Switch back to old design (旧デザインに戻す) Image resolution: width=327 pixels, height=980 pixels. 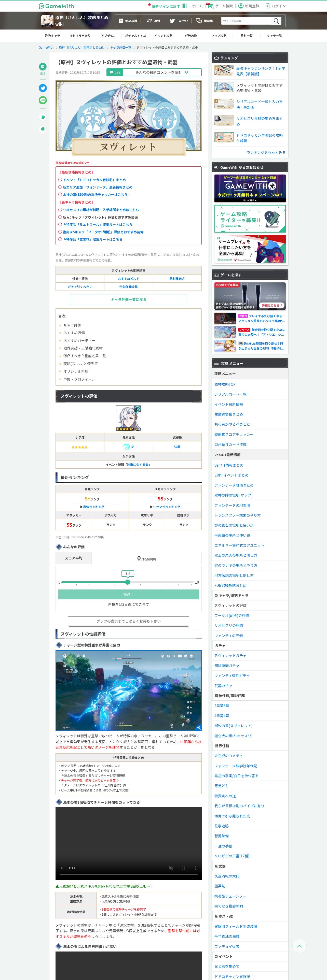[168, 6]
